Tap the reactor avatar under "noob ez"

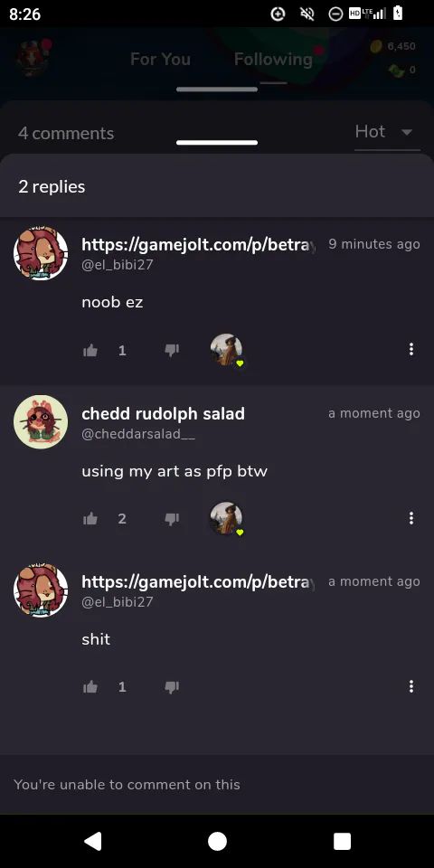pos(226,349)
